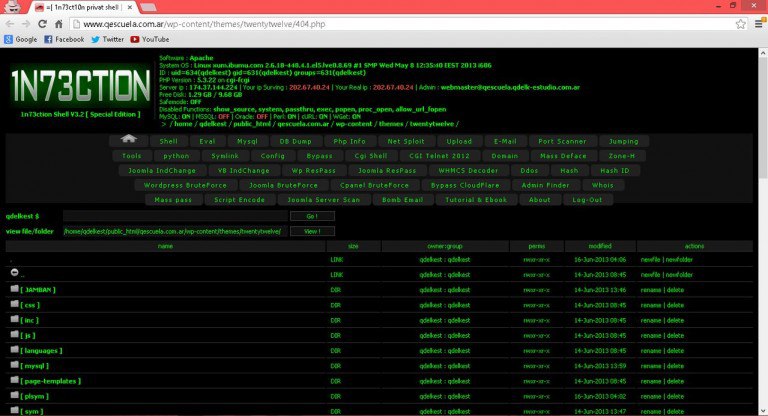Open the [ languages ] directory link
This screenshot has height=416, width=768.
42,350
